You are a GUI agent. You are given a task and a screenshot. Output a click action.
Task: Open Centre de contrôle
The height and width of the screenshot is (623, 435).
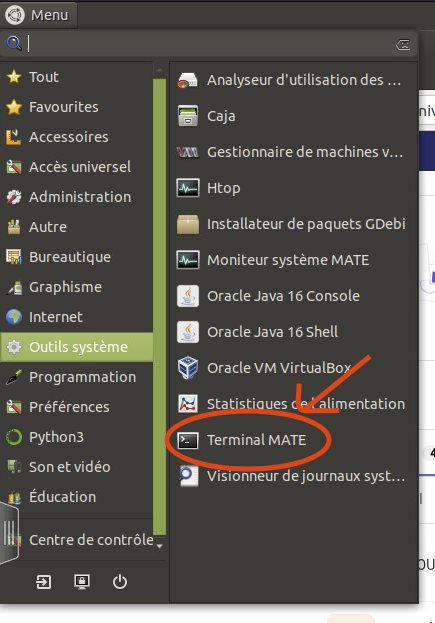(77, 540)
